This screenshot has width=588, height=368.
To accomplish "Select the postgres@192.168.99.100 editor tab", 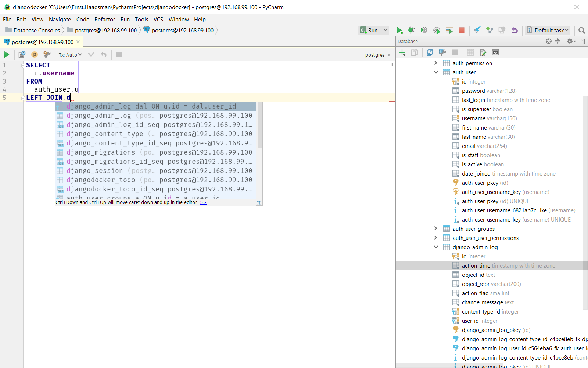I will point(42,42).
